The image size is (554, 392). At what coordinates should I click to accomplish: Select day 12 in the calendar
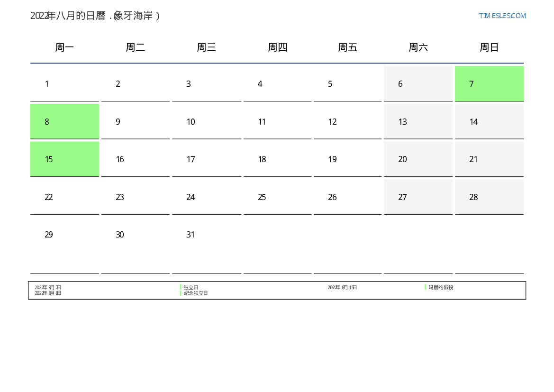[348, 122]
